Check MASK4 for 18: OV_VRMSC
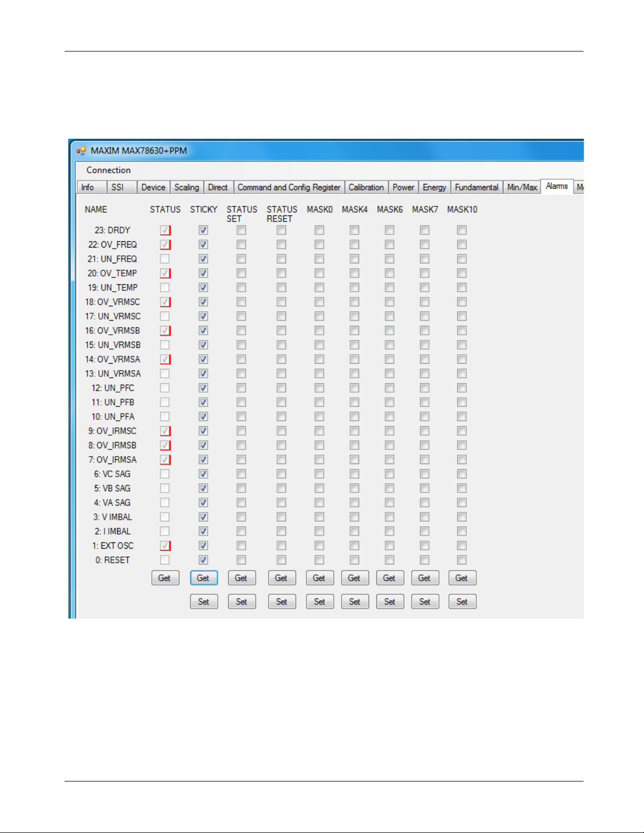The height and width of the screenshot is (833, 644). [x=355, y=302]
